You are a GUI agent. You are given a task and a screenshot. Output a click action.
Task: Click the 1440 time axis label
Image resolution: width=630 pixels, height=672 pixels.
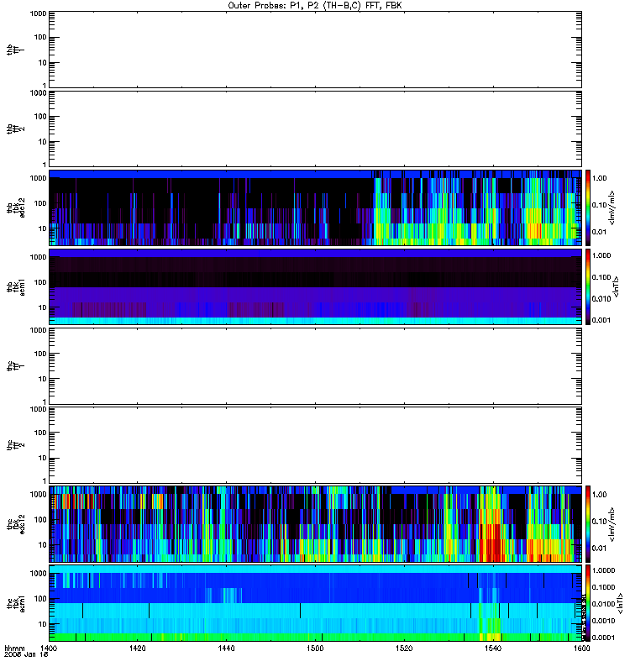click(x=226, y=648)
